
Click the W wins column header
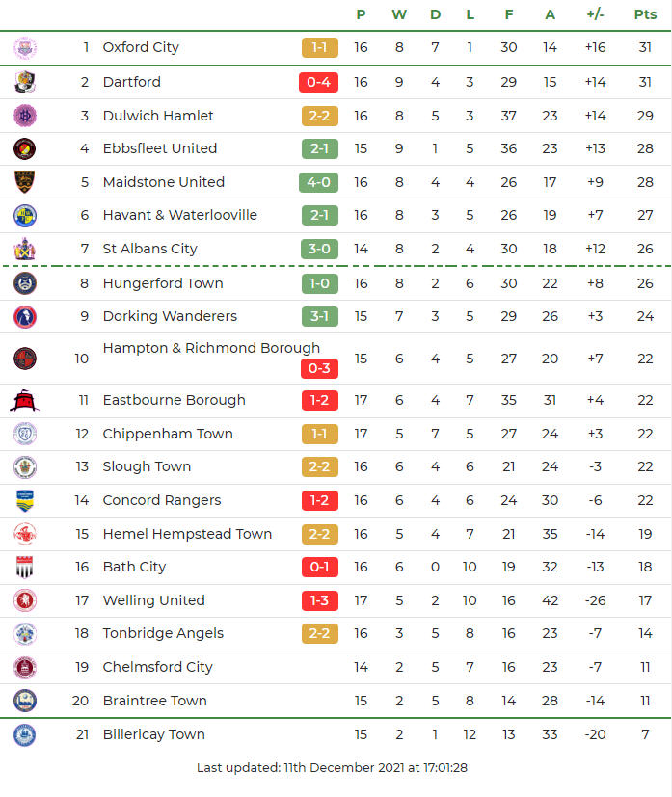point(399,14)
